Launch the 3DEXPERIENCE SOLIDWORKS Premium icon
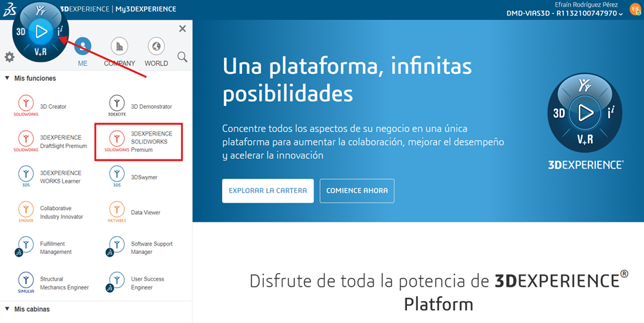Screen dimensions: 644x323 coord(116,141)
